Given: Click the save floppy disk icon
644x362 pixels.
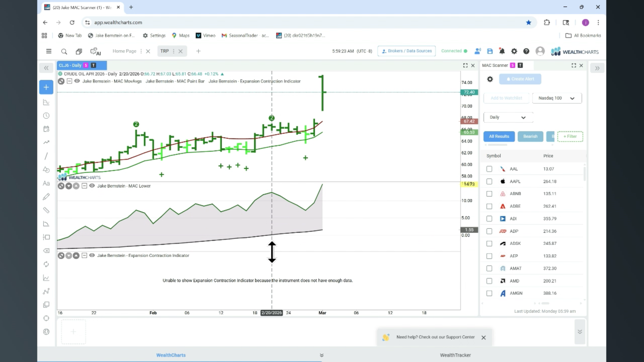Looking at the screenshot, I should [490, 51].
